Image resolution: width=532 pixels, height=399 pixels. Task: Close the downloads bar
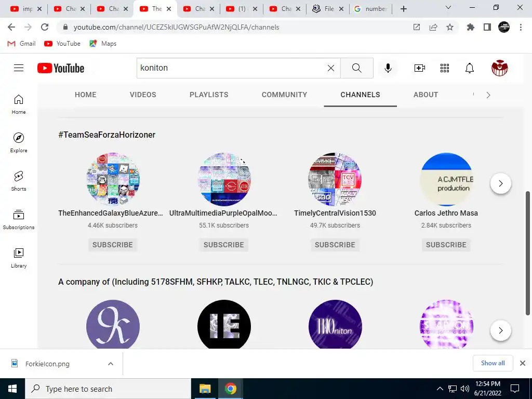click(523, 363)
